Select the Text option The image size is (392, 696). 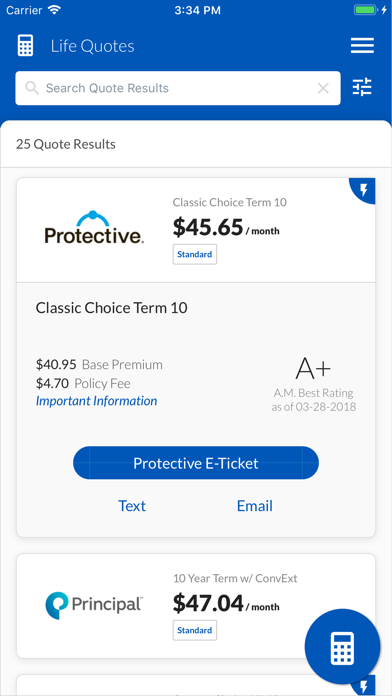132,506
